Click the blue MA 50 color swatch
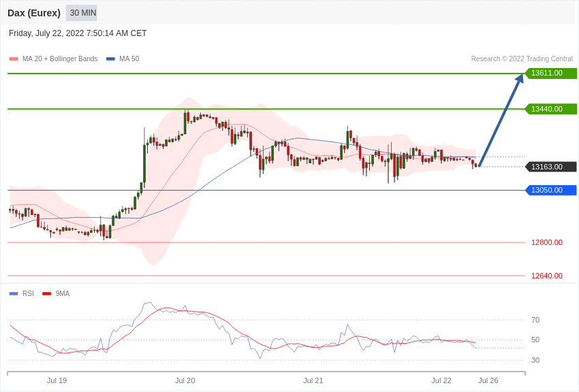579x392 pixels. point(110,59)
